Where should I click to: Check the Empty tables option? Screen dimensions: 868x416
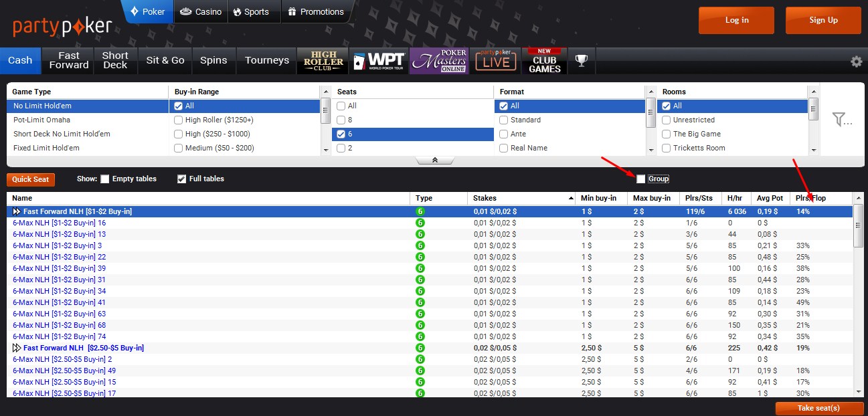coord(105,179)
